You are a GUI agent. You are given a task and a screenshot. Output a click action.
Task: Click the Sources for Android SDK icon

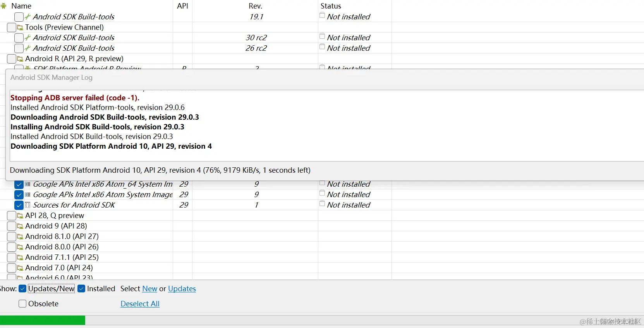point(27,205)
